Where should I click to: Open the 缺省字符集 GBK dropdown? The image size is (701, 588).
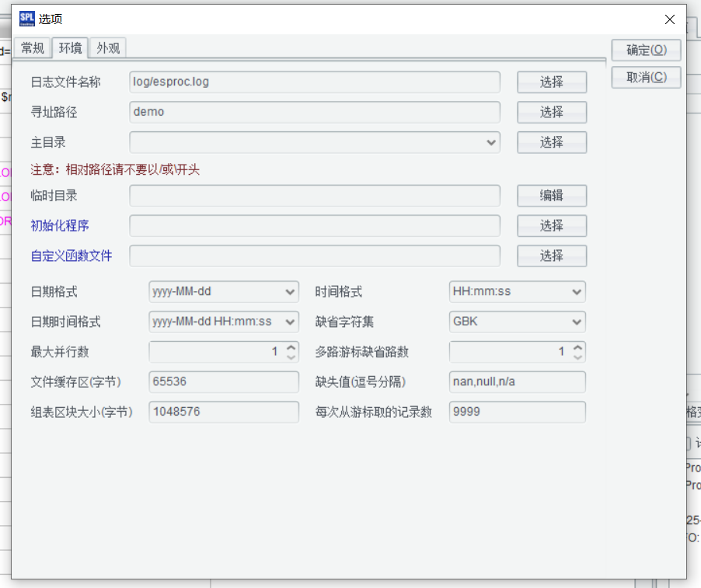coord(518,322)
